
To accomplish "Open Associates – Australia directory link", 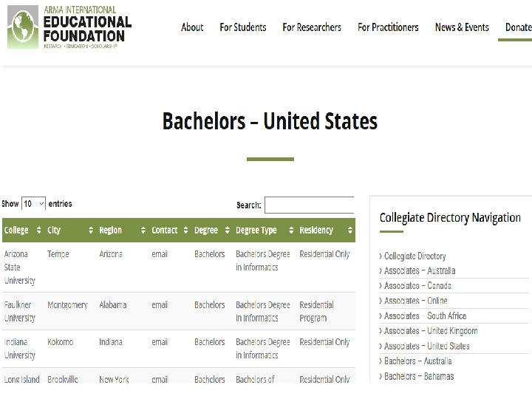I will [x=420, y=270].
